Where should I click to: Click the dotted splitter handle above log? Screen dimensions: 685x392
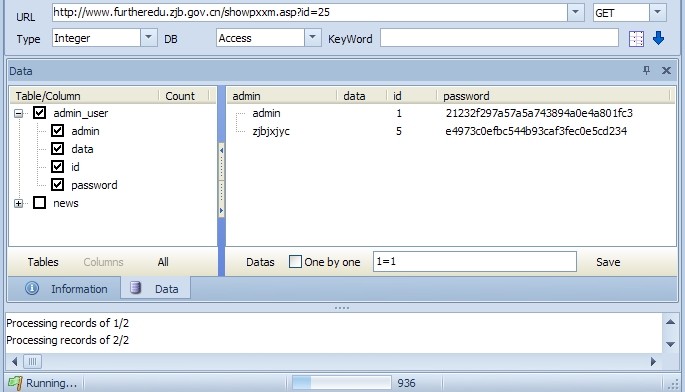[342, 308]
